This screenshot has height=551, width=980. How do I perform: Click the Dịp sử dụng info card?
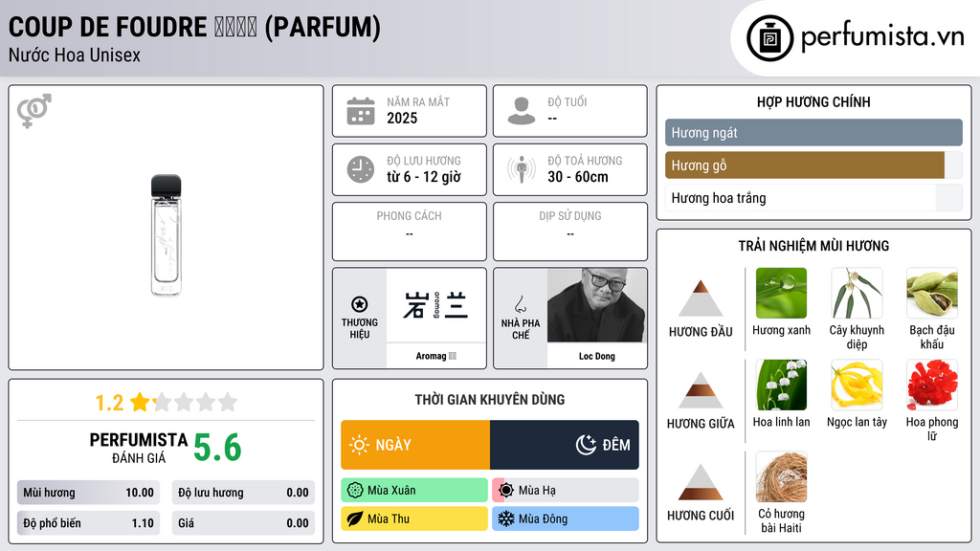[x=570, y=231]
